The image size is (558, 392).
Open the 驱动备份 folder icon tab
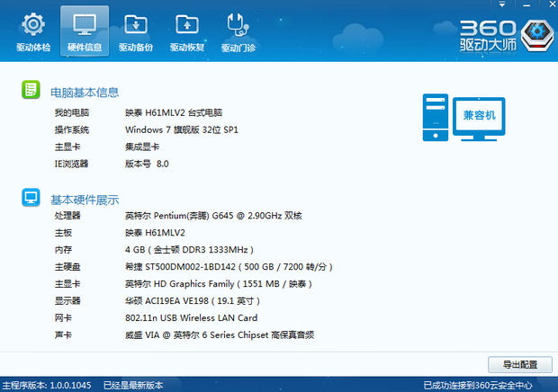136,32
